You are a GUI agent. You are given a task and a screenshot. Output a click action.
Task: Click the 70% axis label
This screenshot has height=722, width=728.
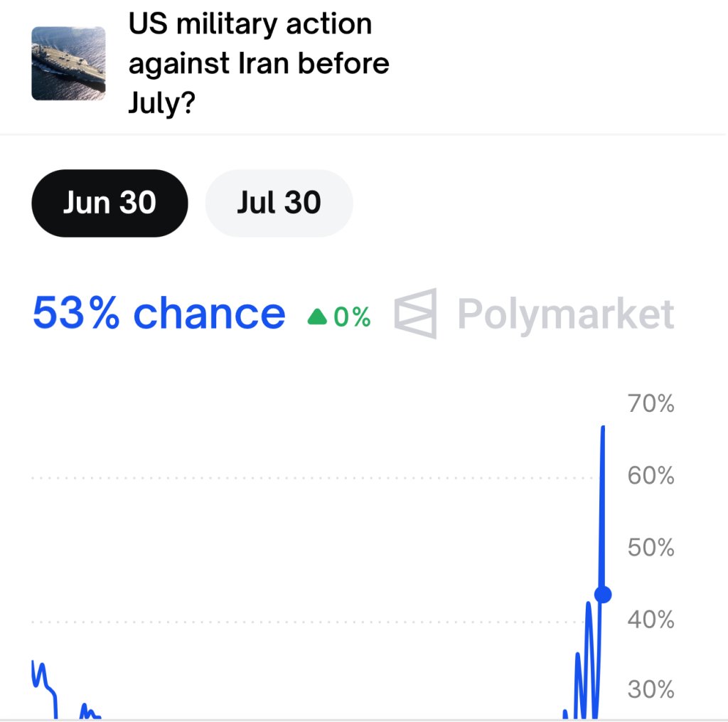click(651, 403)
